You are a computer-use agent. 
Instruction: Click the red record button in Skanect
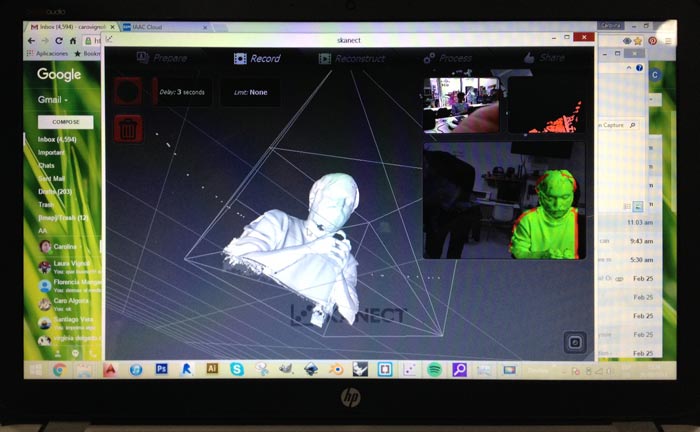pos(128,91)
